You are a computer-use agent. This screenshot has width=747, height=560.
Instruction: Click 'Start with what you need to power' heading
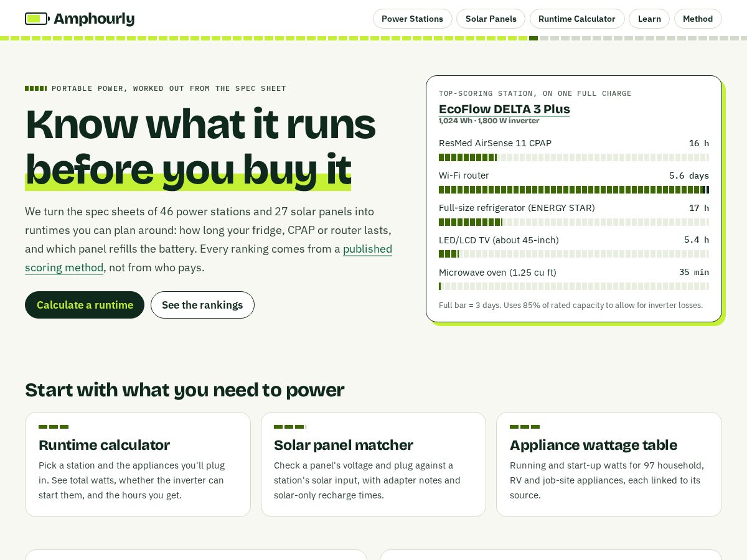185,390
